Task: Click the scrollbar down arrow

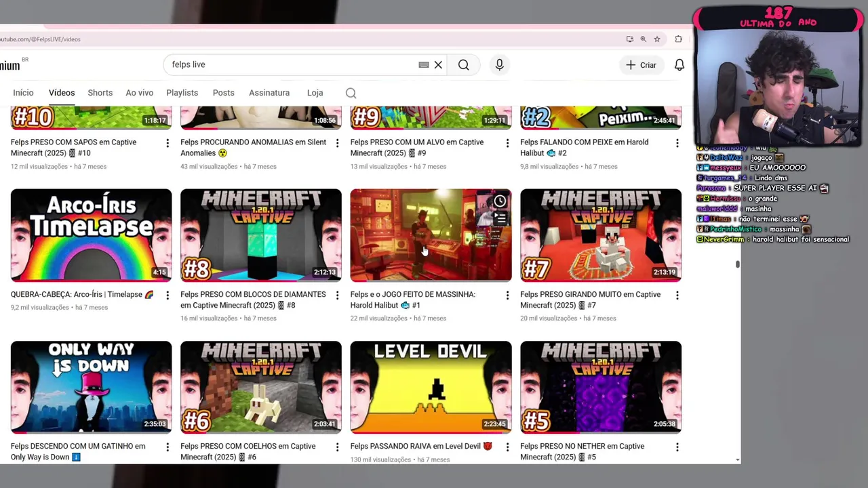Action: pyautogui.click(x=737, y=460)
